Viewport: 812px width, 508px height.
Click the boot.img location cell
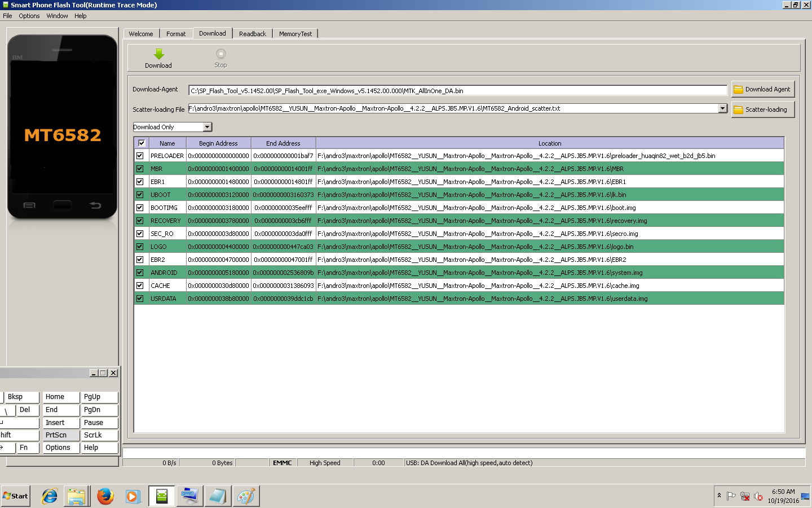tap(550, 208)
